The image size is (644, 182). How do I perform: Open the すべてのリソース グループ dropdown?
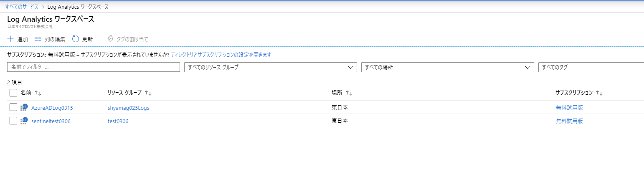point(271,67)
